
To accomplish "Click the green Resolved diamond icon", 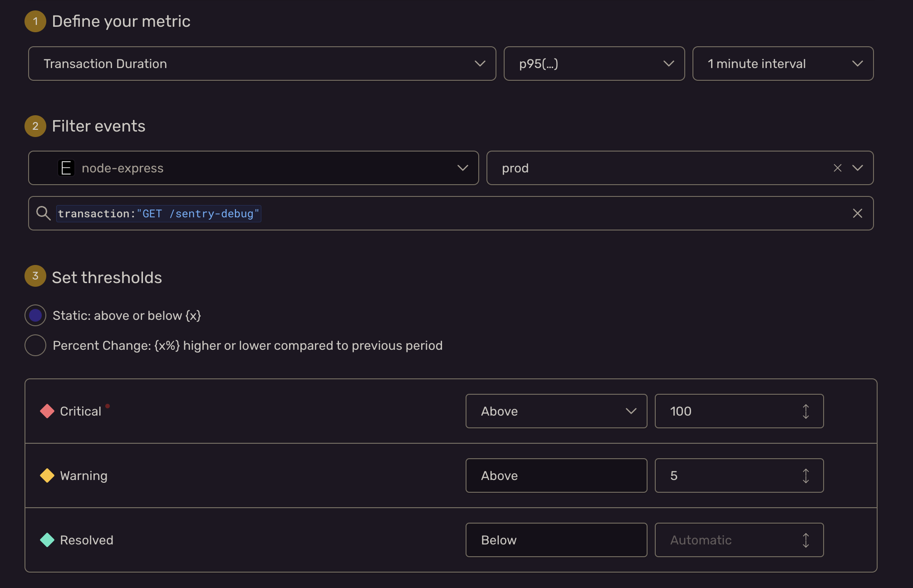I will (47, 540).
